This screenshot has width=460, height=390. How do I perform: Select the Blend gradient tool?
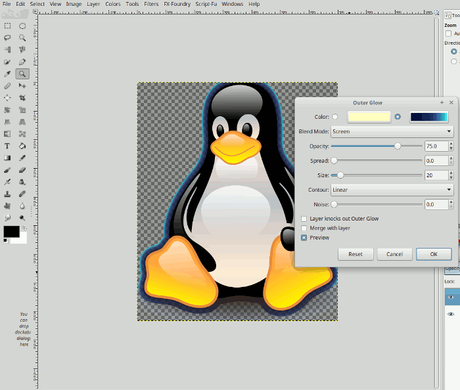tap(7, 158)
